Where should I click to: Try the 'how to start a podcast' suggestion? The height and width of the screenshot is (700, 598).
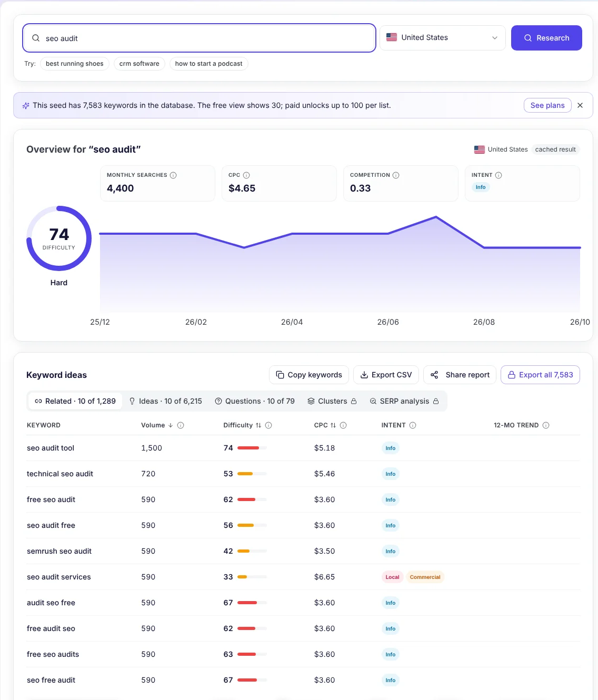point(209,64)
